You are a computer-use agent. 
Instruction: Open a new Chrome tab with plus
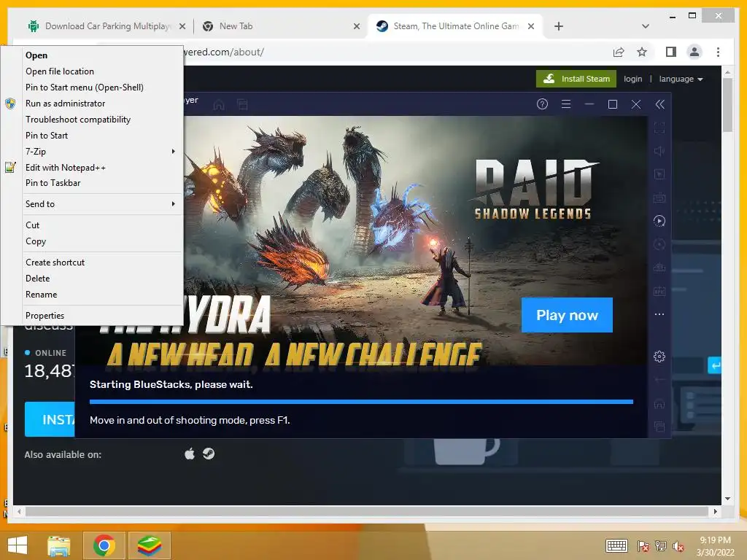(559, 26)
